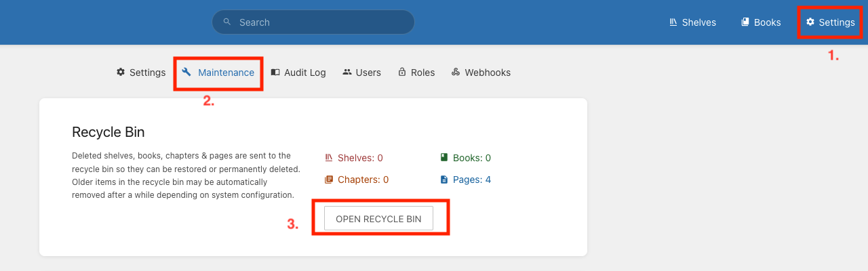Click the blue Pages: 4 count
The width and height of the screenshot is (868, 271).
click(471, 180)
